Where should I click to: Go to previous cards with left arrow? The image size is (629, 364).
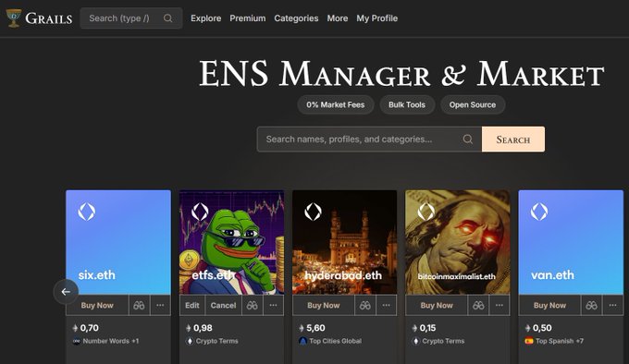point(66,292)
